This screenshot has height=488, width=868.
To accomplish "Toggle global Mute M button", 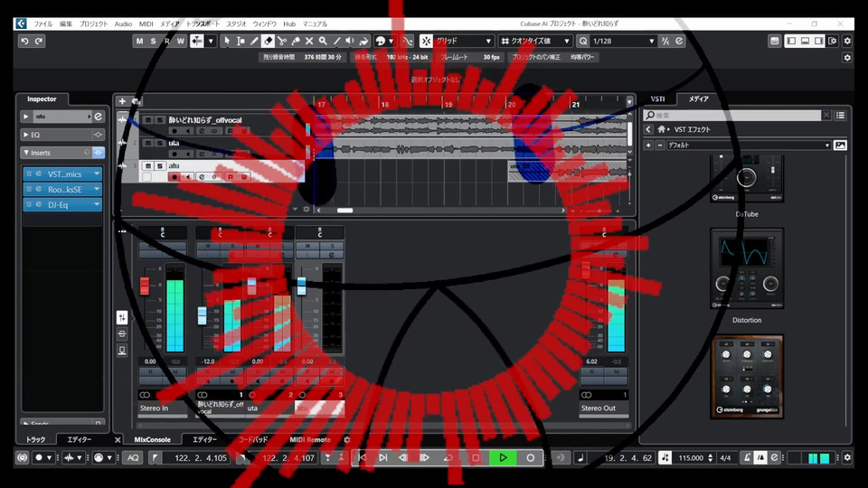I will 139,41.
